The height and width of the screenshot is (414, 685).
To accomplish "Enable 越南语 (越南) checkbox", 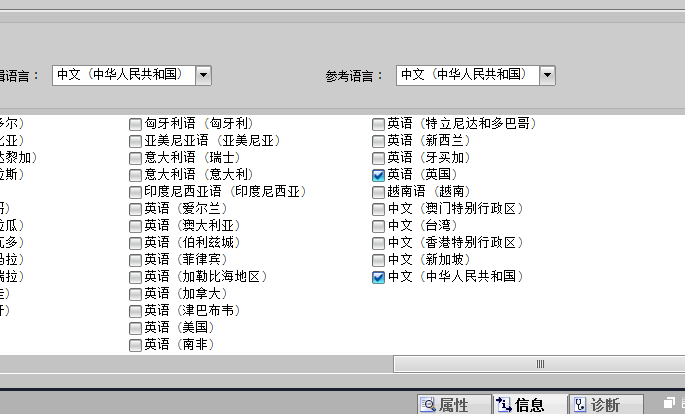I will point(378,193).
